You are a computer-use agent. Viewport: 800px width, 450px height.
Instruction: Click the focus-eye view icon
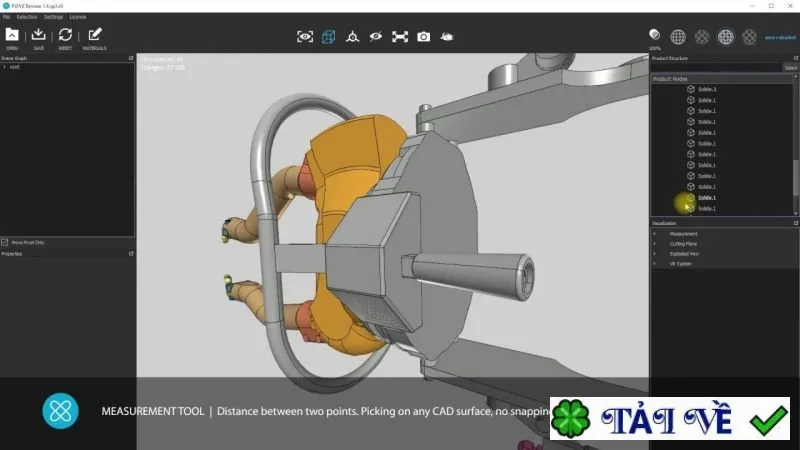point(305,37)
